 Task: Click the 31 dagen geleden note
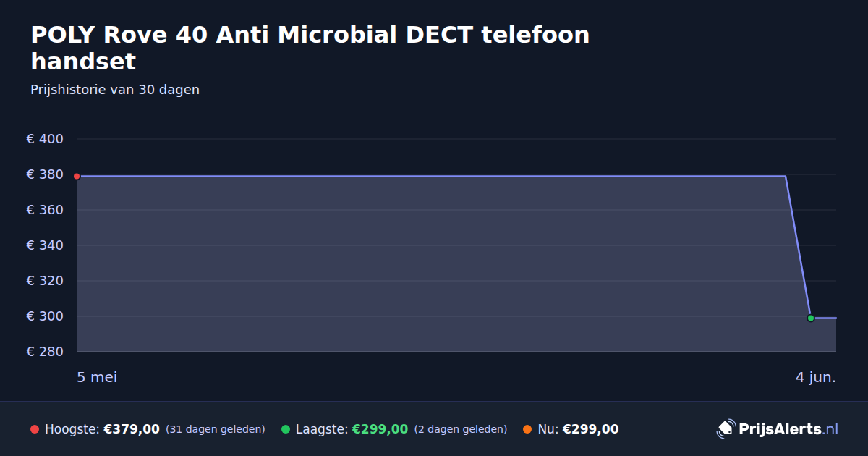[x=216, y=430]
